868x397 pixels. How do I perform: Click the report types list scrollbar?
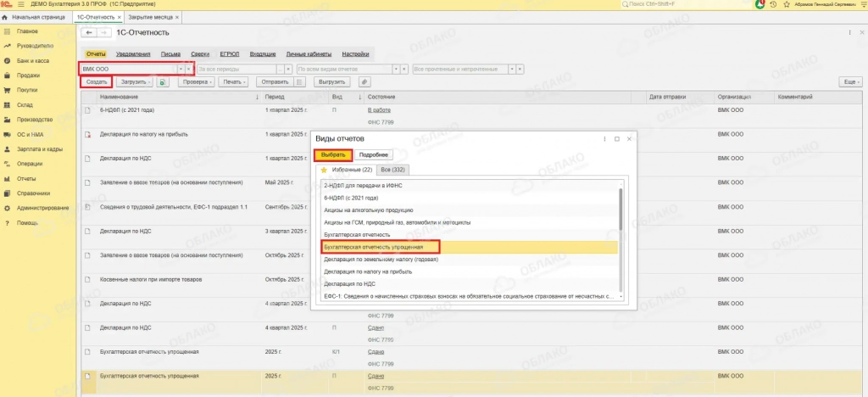(x=620, y=210)
